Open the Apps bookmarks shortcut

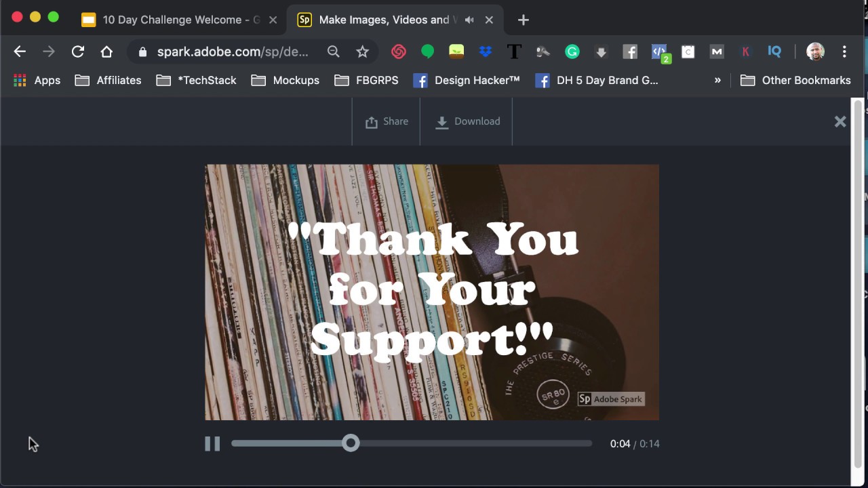click(37, 80)
